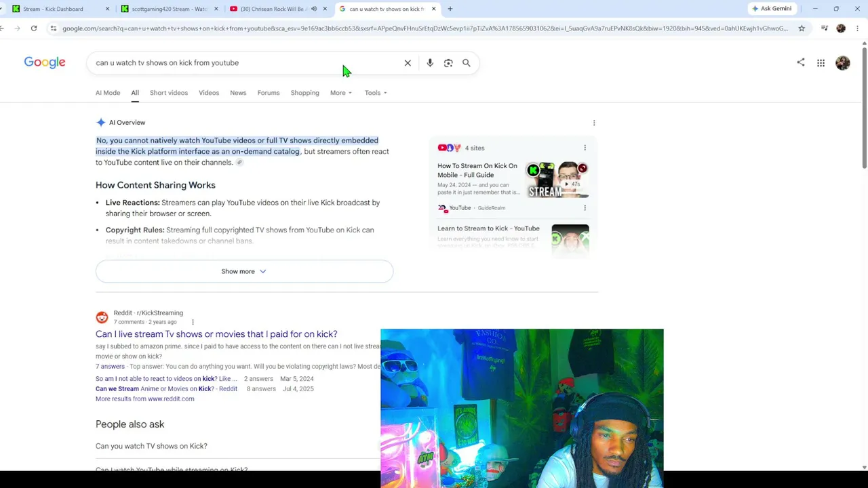Viewport: 868px width, 488px height.
Task: Open a new browser tab
Action: click(x=450, y=9)
